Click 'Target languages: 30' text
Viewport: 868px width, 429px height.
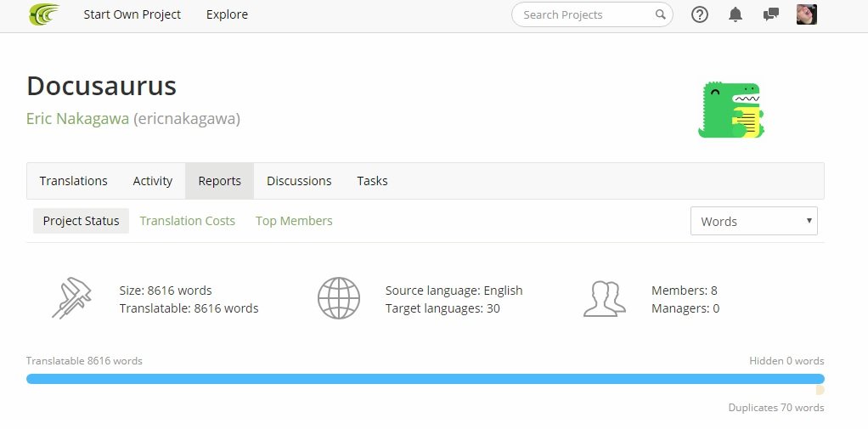(x=442, y=308)
